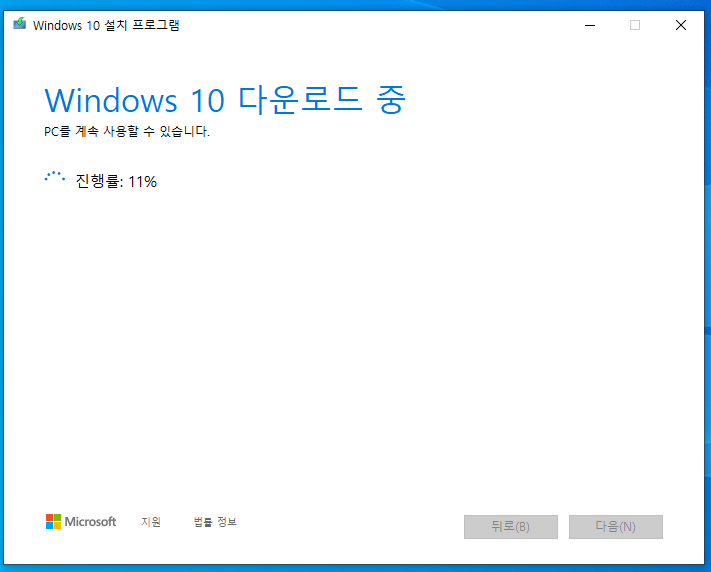Click the 다음(N) next button
The image size is (711, 572).
pos(616,527)
